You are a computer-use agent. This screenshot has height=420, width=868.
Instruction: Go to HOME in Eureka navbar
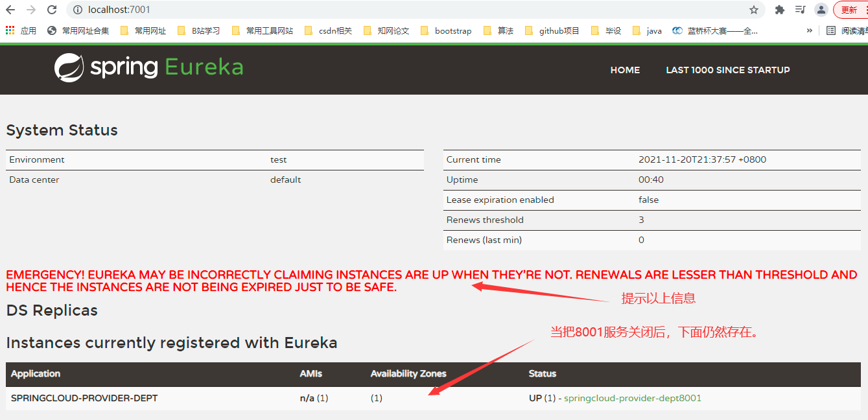(x=625, y=70)
